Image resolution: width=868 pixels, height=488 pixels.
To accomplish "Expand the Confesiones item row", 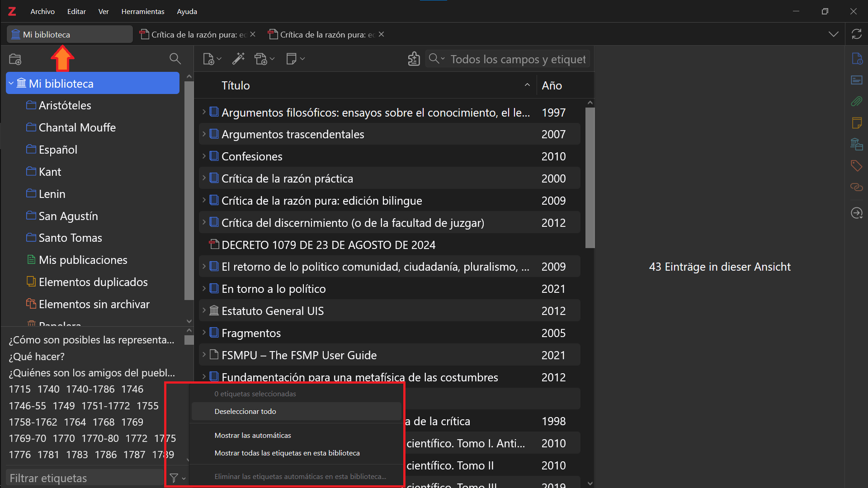I will point(204,156).
